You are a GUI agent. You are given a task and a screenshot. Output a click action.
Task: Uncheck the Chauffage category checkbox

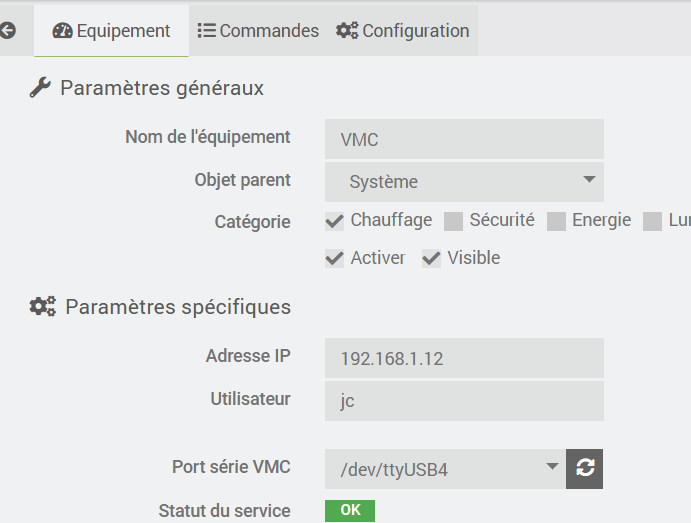coord(335,221)
